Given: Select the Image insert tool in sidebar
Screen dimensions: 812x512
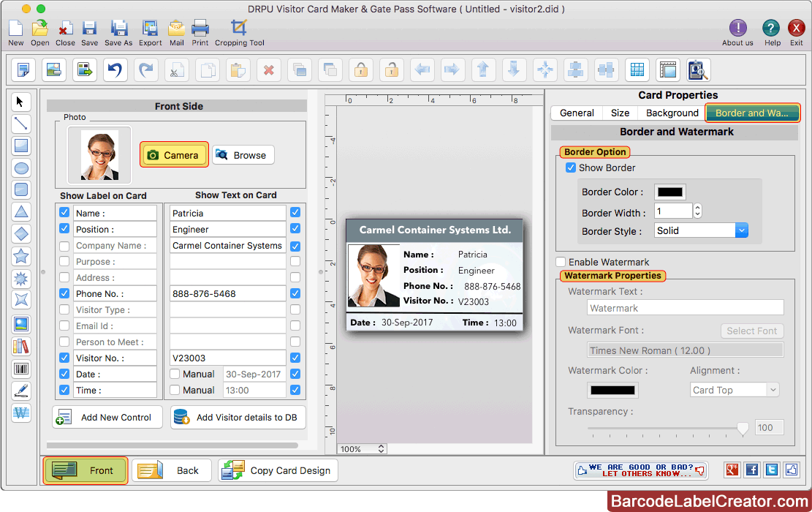Looking at the screenshot, I should pos(20,325).
